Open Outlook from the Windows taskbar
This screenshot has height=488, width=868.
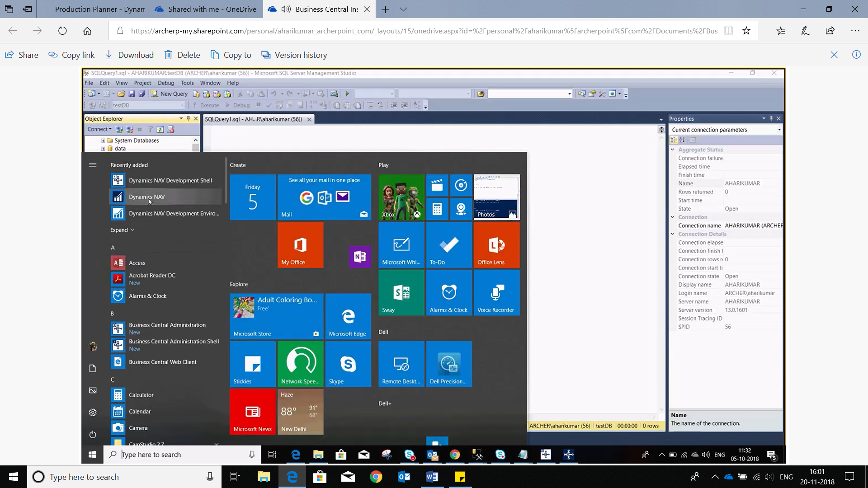(x=404, y=477)
